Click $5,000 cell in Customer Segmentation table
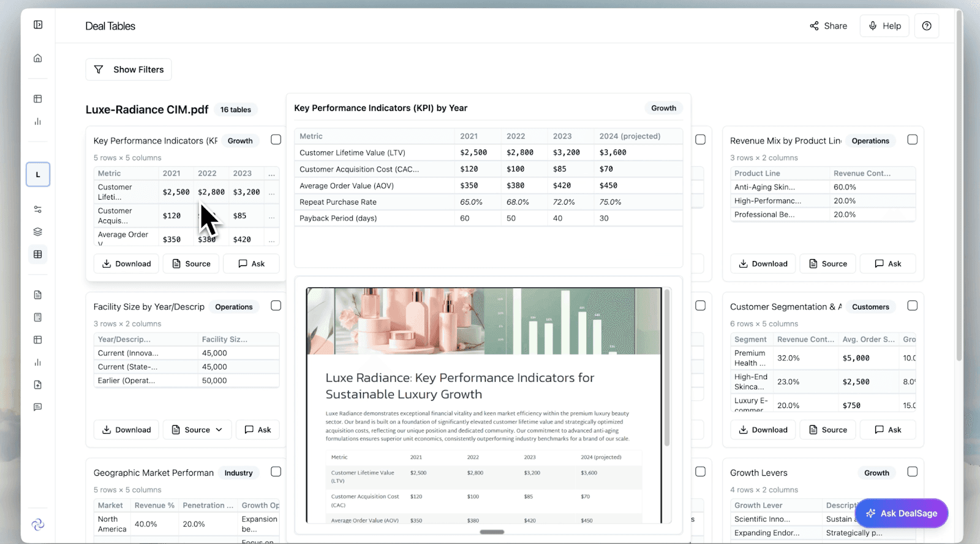 click(856, 358)
